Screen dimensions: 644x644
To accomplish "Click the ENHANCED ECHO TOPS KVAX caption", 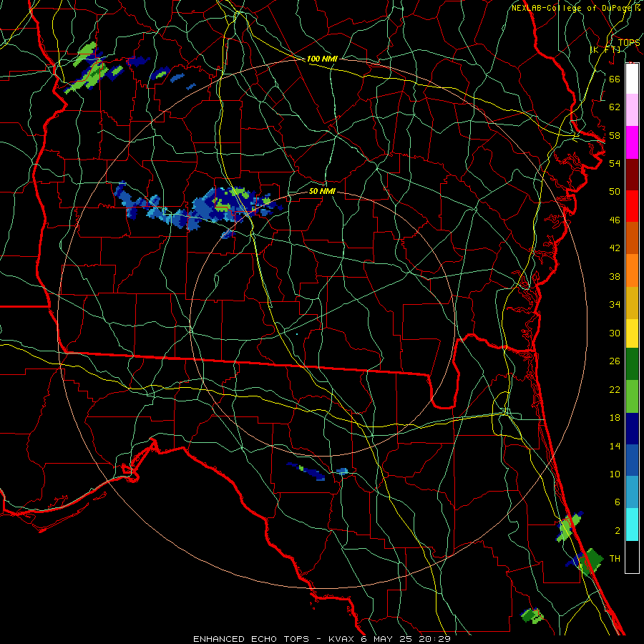I will point(322,639).
